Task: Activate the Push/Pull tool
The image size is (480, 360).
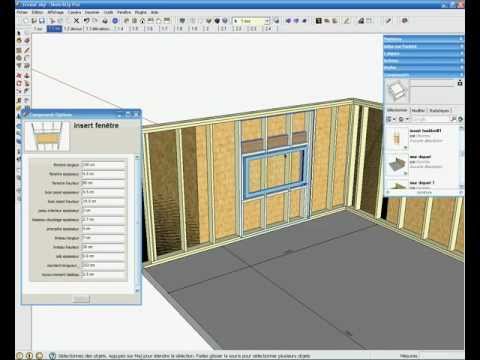Action: pyautogui.click(x=27, y=75)
